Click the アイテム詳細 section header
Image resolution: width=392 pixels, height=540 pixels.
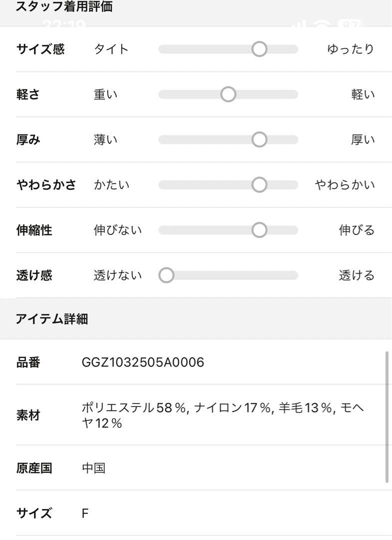52,319
